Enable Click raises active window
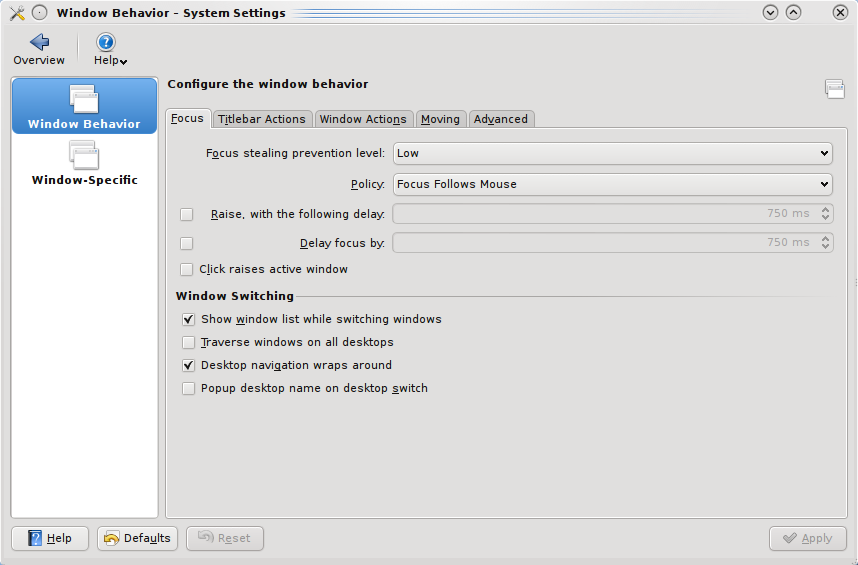This screenshot has height=565, width=858. pos(187,270)
